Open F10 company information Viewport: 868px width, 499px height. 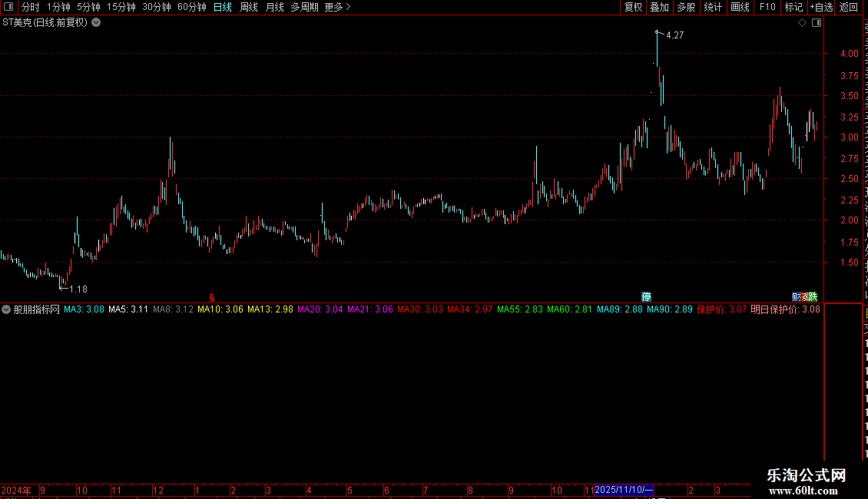coord(767,7)
